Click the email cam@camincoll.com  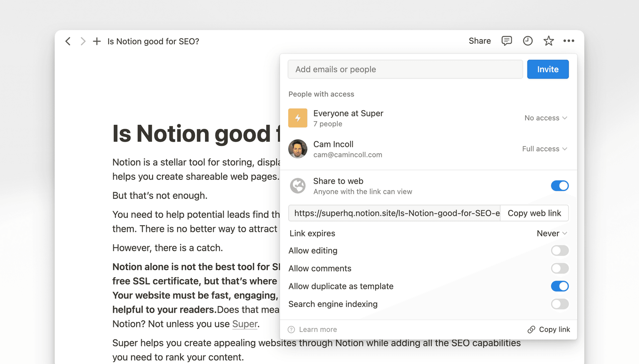(347, 155)
